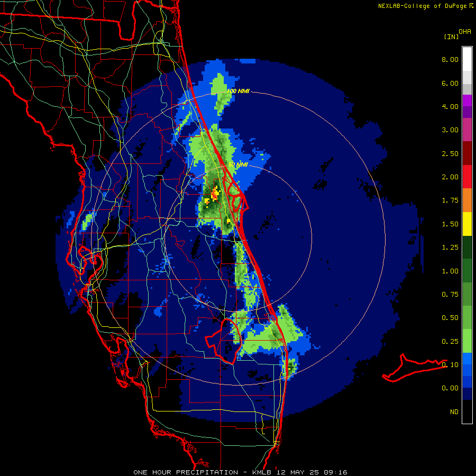Click inside the Lake Okeechobee outline

[224, 341]
